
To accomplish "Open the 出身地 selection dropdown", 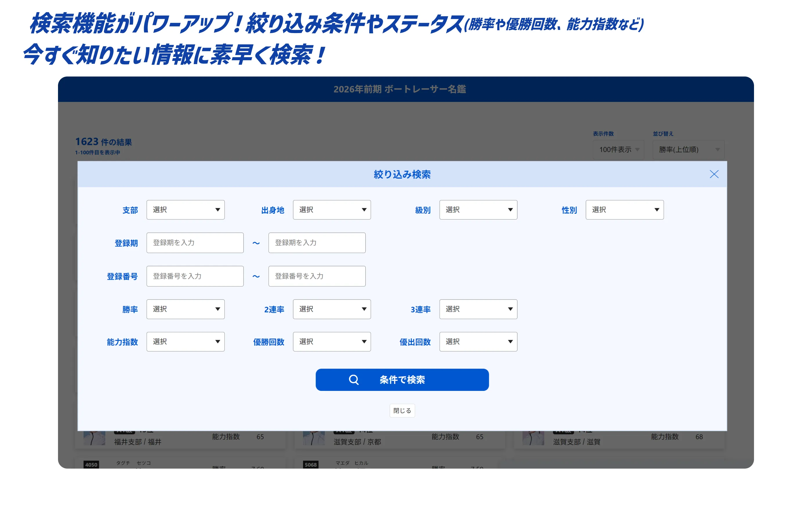I will (332, 209).
